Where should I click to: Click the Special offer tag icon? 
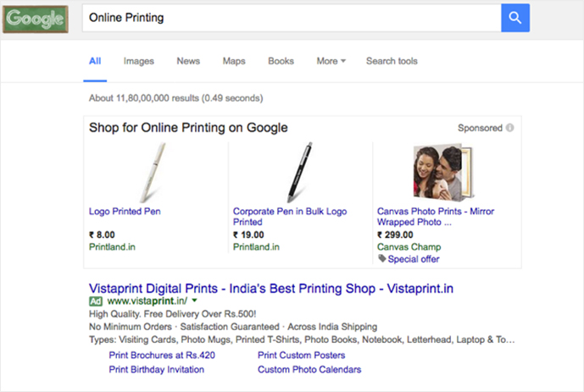pos(382,259)
